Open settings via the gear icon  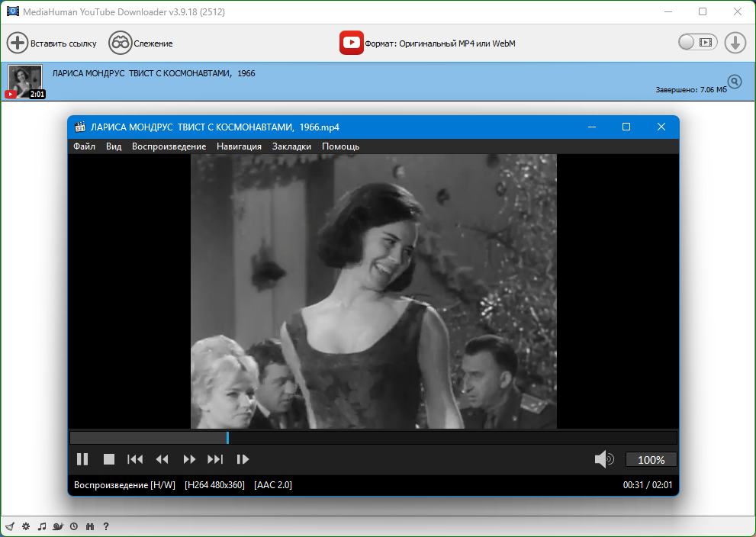pyautogui.click(x=26, y=526)
